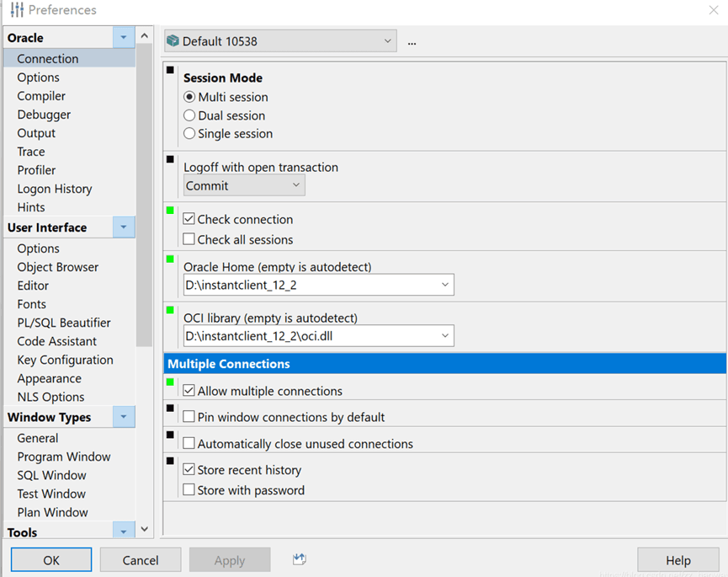Enable Automatically close unused connections

pyautogui.click(x=189, y=443)
